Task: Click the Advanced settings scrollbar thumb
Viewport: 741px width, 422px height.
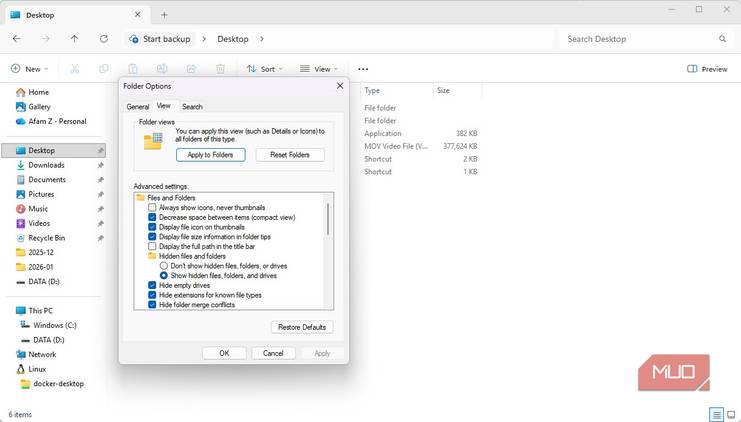Action: [327, 218]
